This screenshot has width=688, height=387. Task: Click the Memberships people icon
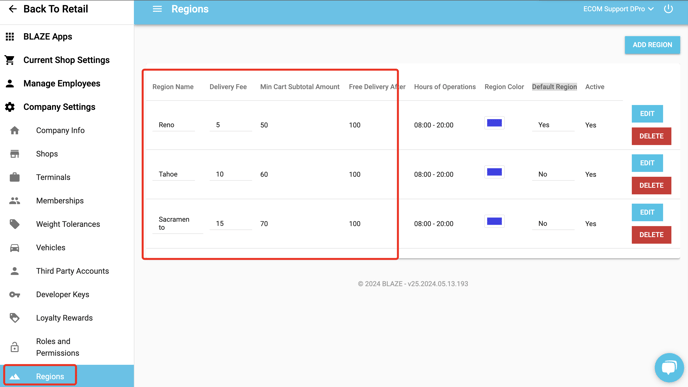tap(14, 201)
